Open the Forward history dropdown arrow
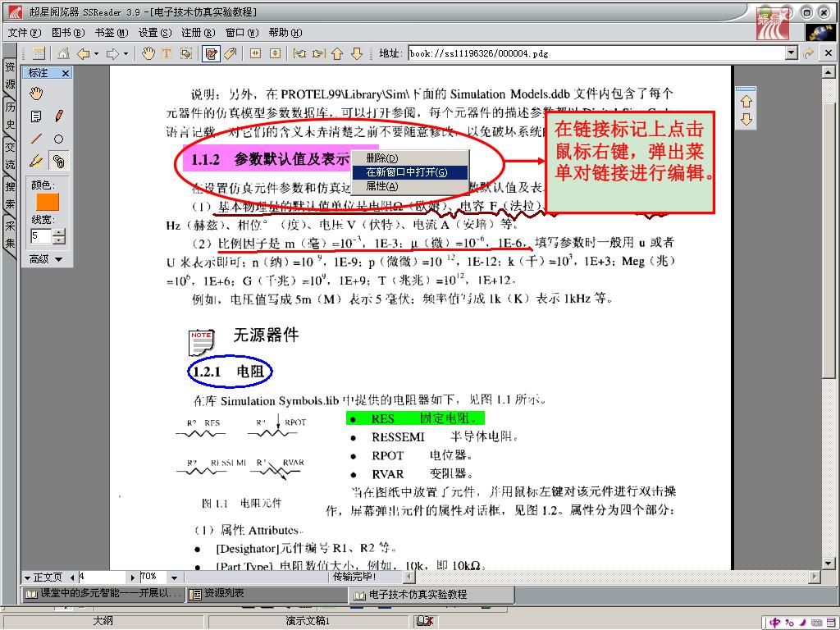Viewport: 840px width, 630px height. pos(126,53)
